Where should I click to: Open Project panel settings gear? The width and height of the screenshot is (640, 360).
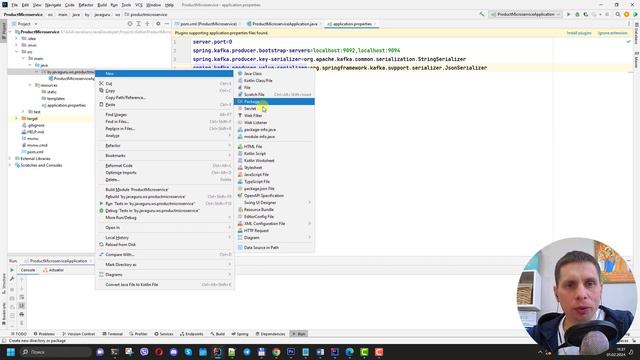(x=158, y=24)
